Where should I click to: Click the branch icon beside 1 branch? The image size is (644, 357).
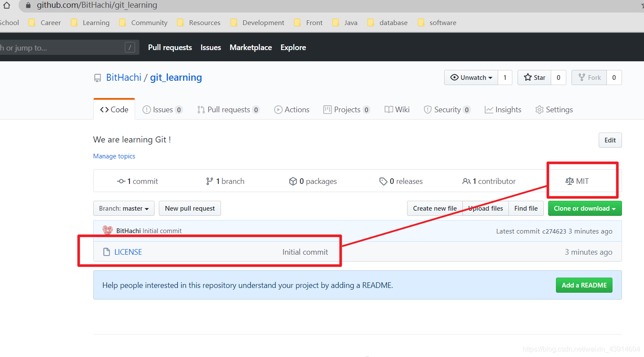click(x=209, y=181)
